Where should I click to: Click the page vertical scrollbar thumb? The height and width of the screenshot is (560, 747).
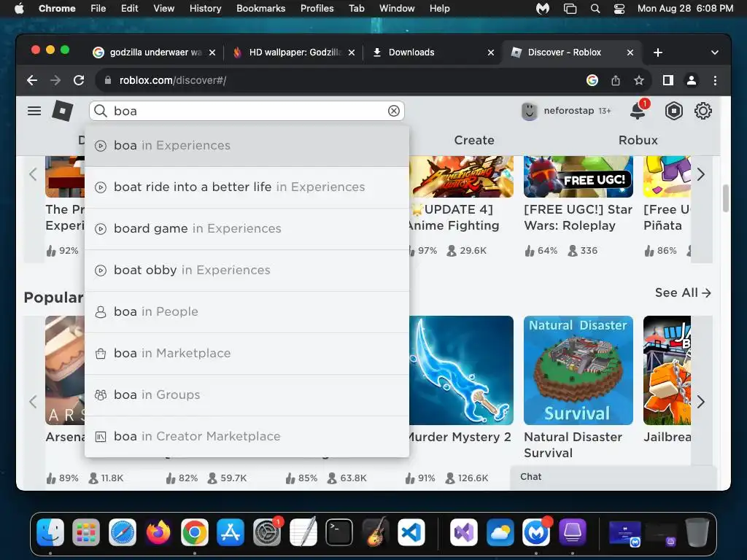coord(726,198)
